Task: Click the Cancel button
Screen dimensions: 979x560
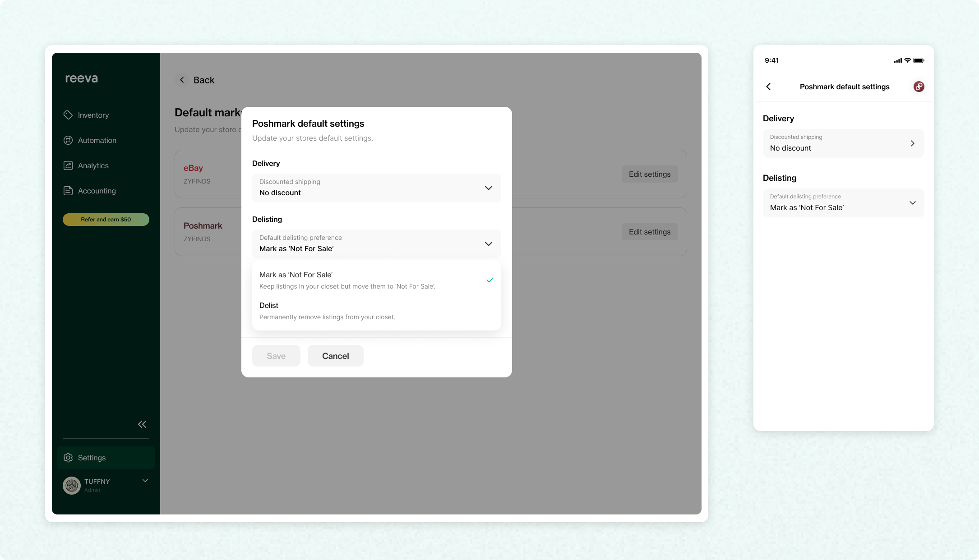Action: 336,356
